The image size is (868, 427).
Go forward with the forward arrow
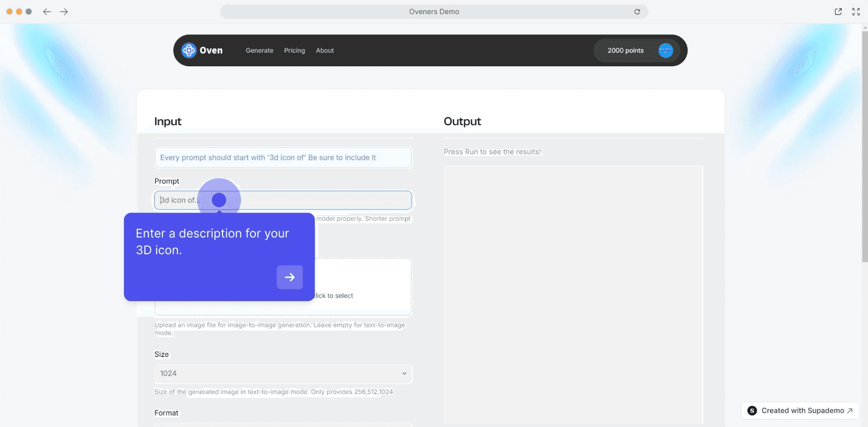pos(64,12)
